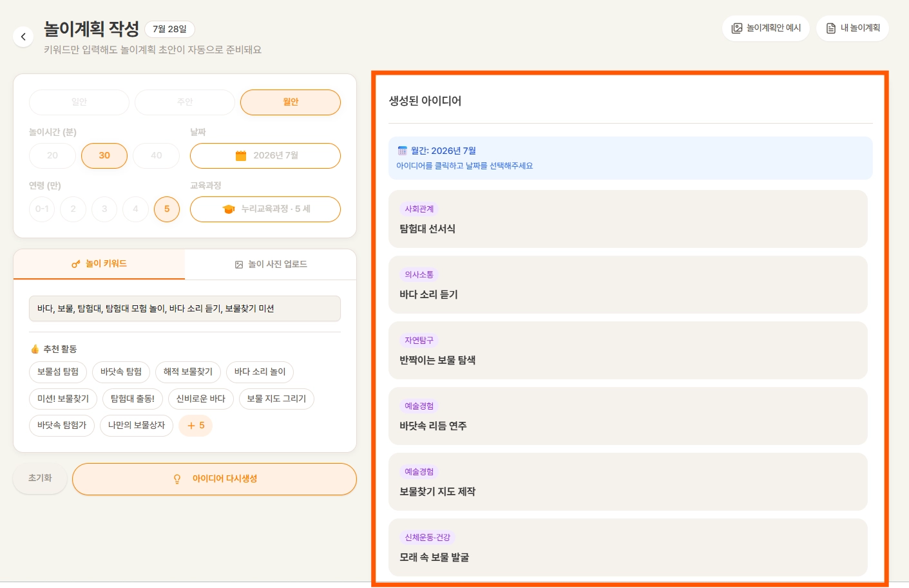Switch to 놀이 키워드 tab
909x588 pixels.
point(99,264)
